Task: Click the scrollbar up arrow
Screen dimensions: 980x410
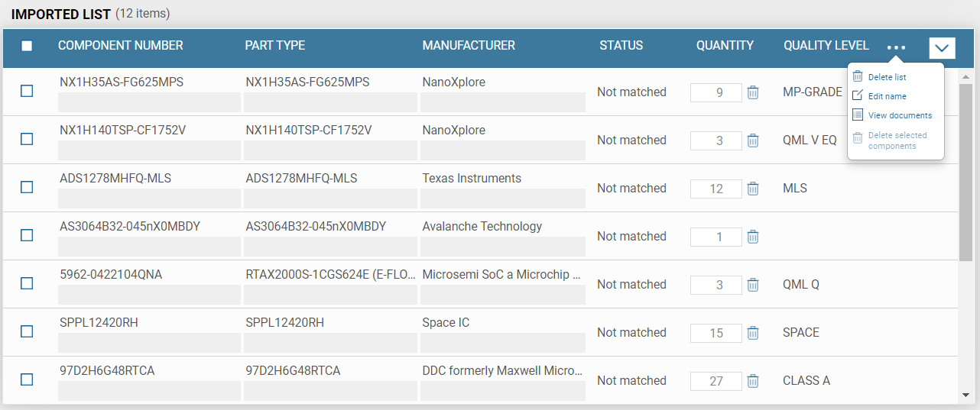Action: click(x=965, y=77)
